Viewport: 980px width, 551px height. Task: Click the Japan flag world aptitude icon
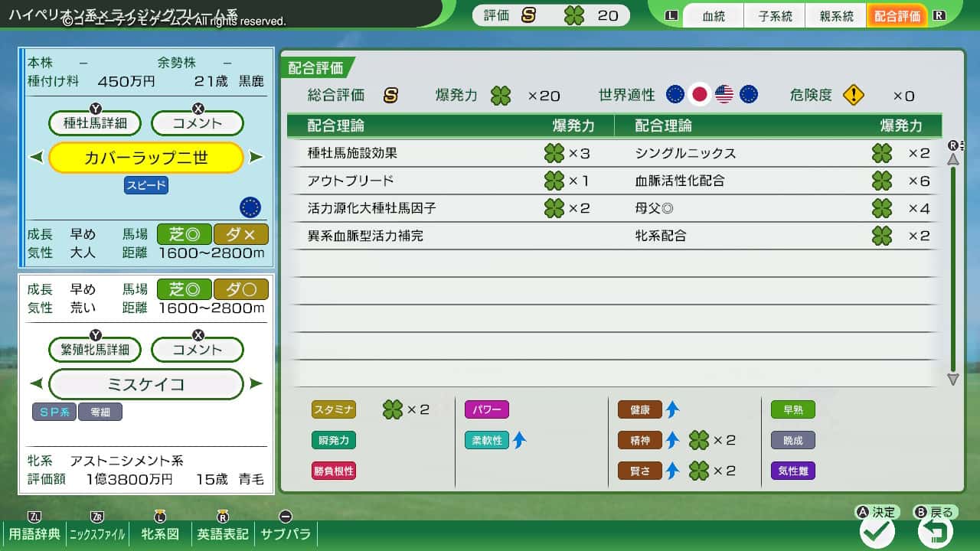(x=699, y=94)
